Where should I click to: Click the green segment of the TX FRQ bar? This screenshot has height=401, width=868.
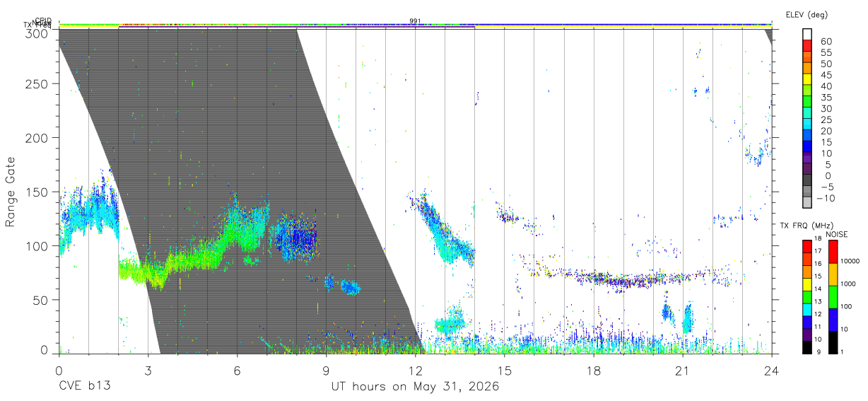coord(808,297)
